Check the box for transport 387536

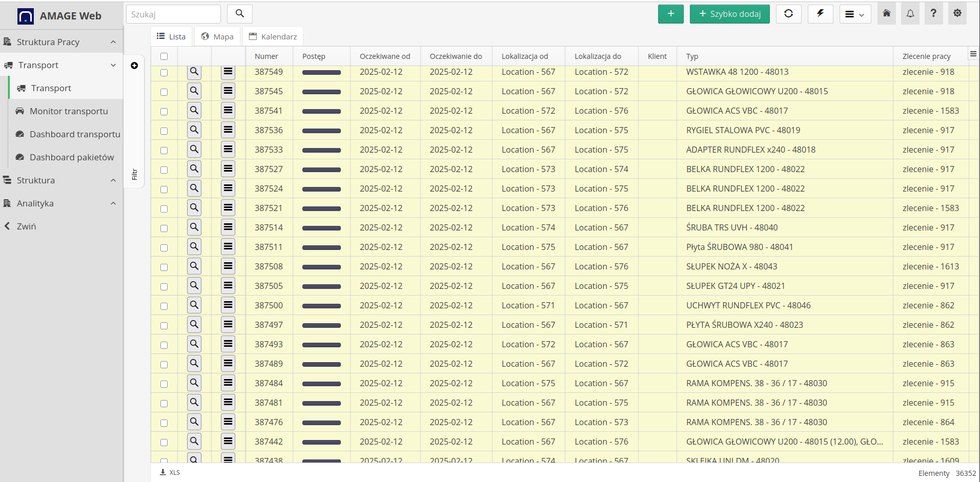[x=164, y=131]
